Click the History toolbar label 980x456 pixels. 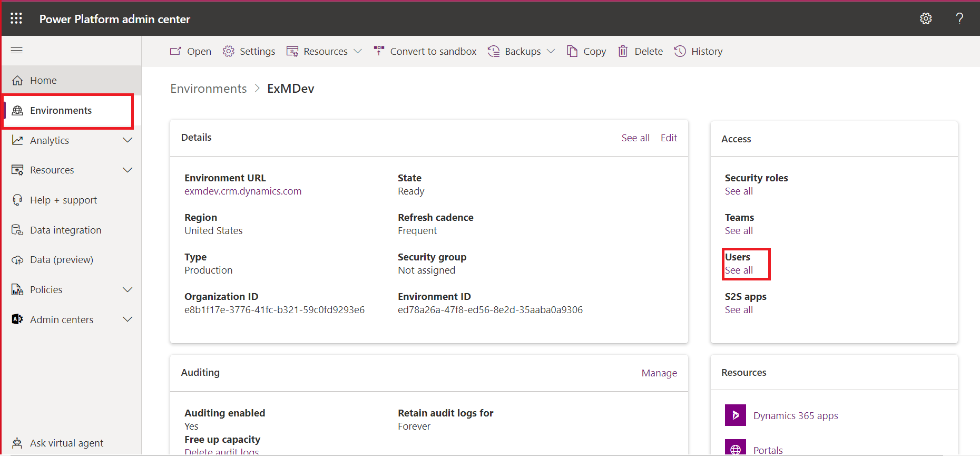point(707,51)
